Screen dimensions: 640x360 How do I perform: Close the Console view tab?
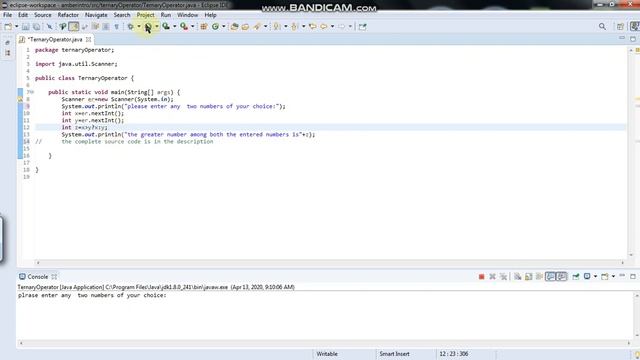tap(54, 277)
